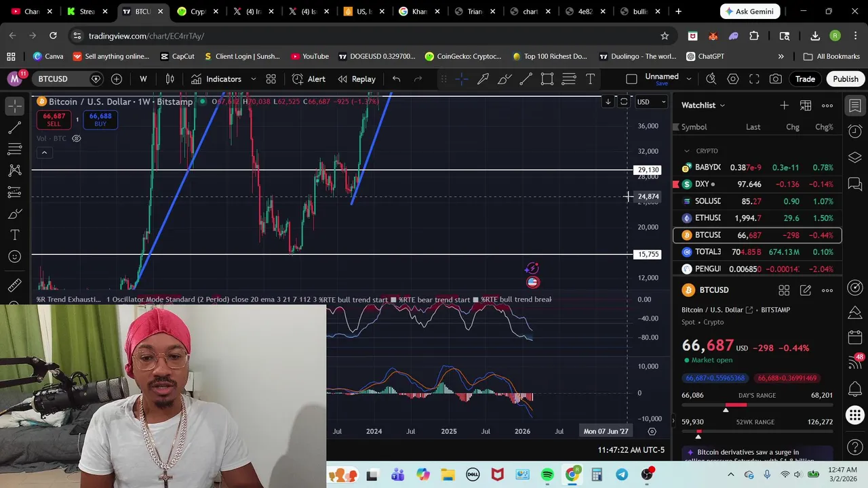Screen dimensions: 868x488
Task: Click the Publish button
Action: pos(846,79)
